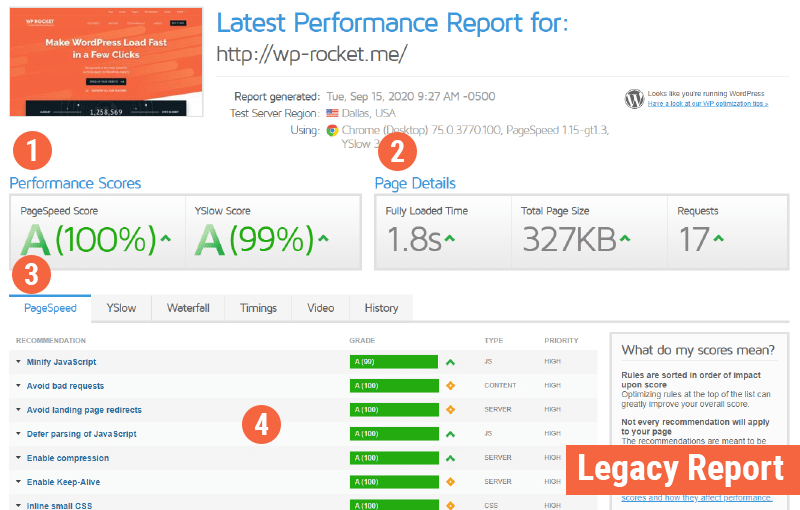Click the Defer parsing A (100) grade bar
Image resolution: width=800 pixels, height=510 pixels.
[394, 434]
